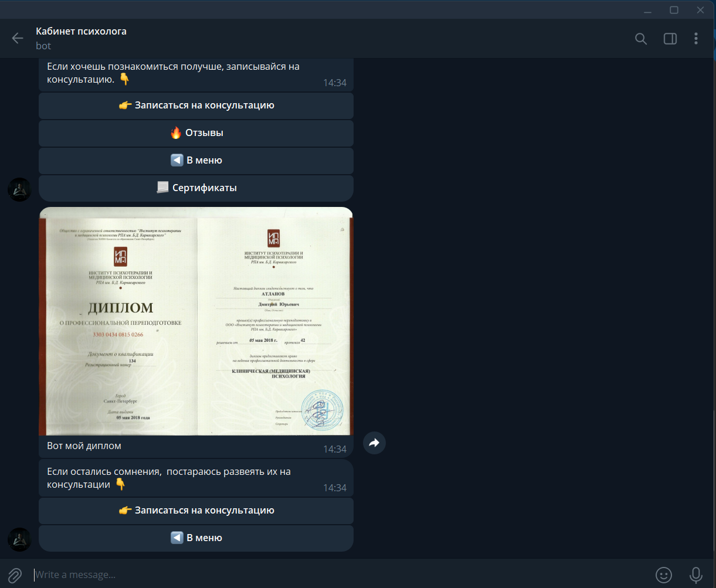Viewport: 716px width, 588px height.
Task: Click lower Записаться на консультацию button
Action: 196,511
